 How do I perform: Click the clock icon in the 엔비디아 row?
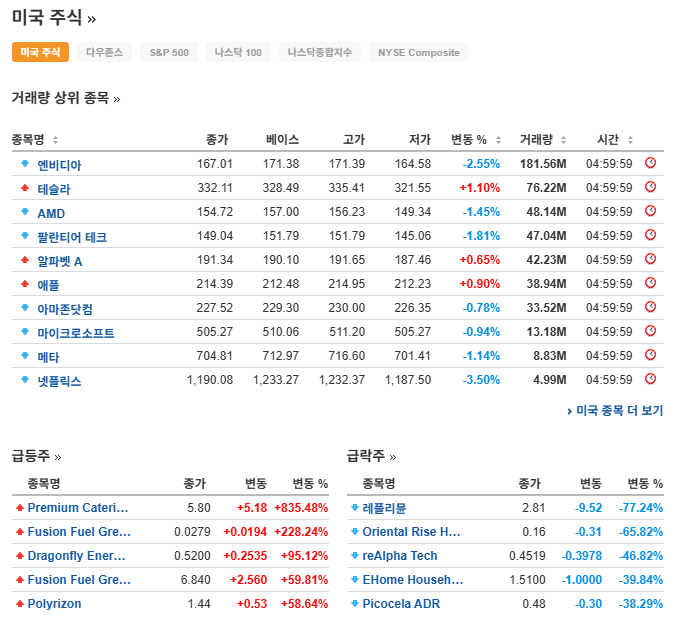point(650,163)
